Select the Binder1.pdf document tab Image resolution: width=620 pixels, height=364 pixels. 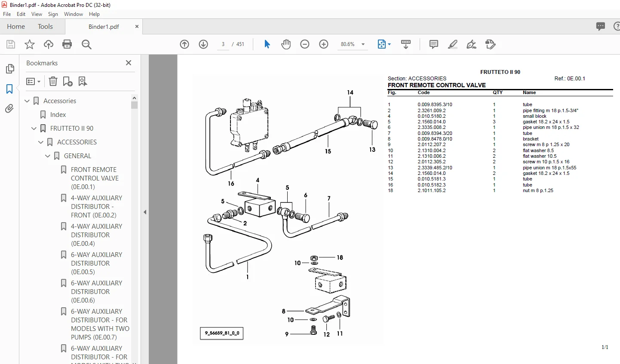point(104,27)
